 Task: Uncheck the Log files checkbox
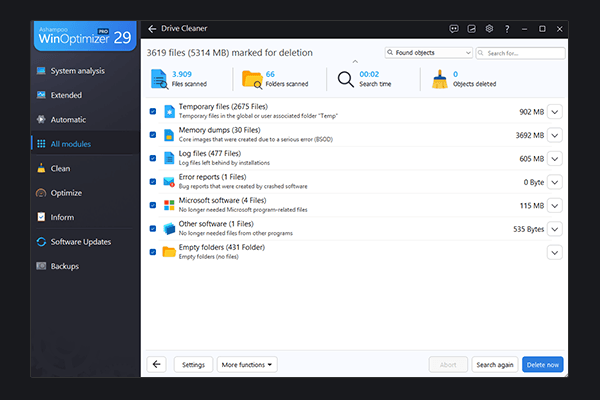153,158
